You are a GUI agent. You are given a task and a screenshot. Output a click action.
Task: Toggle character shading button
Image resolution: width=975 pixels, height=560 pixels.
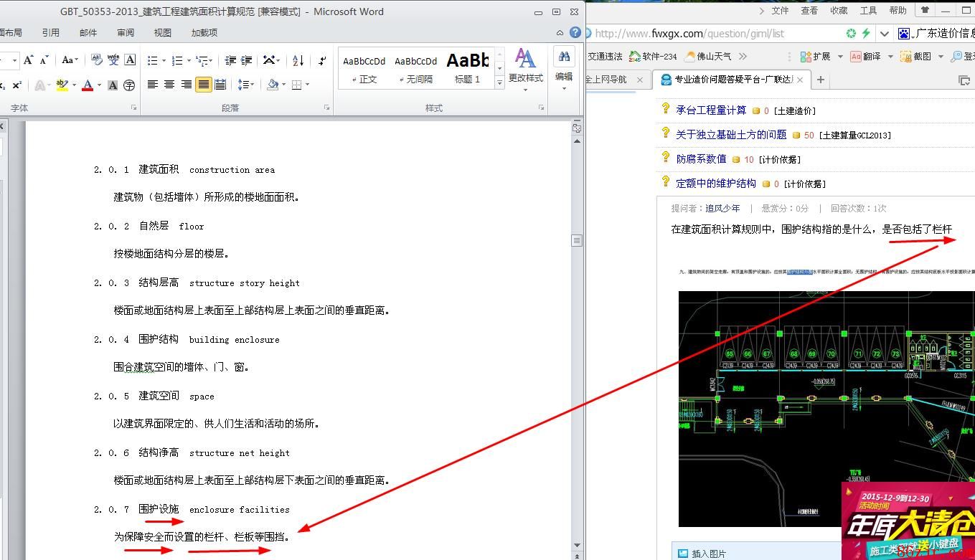pos(113,85)
